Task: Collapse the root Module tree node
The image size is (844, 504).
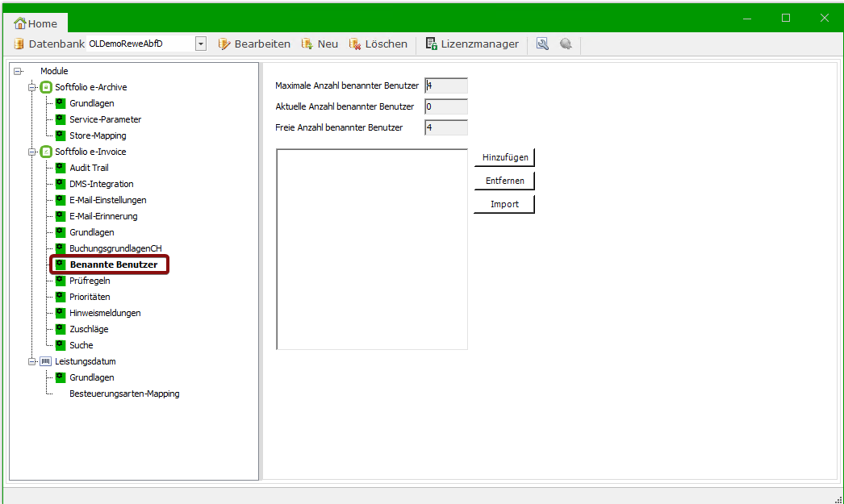Action: click(18, 71)
